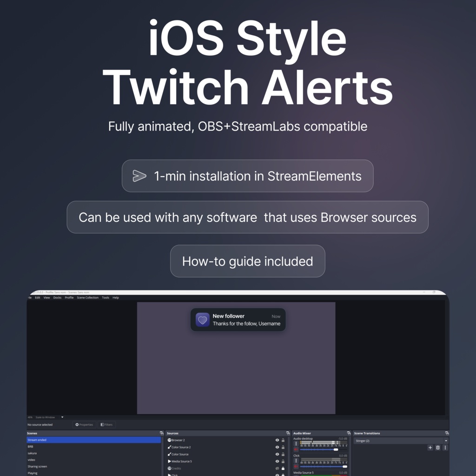Mute the Audio desktop channel

[296, 449]
